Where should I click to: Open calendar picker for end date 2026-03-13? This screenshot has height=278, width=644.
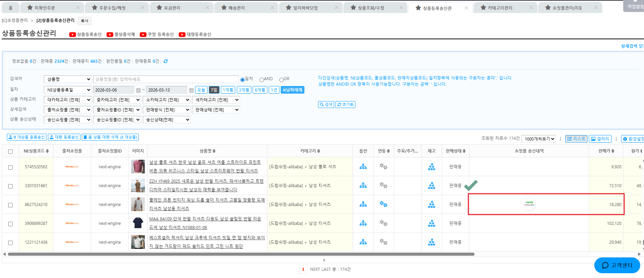191,90
